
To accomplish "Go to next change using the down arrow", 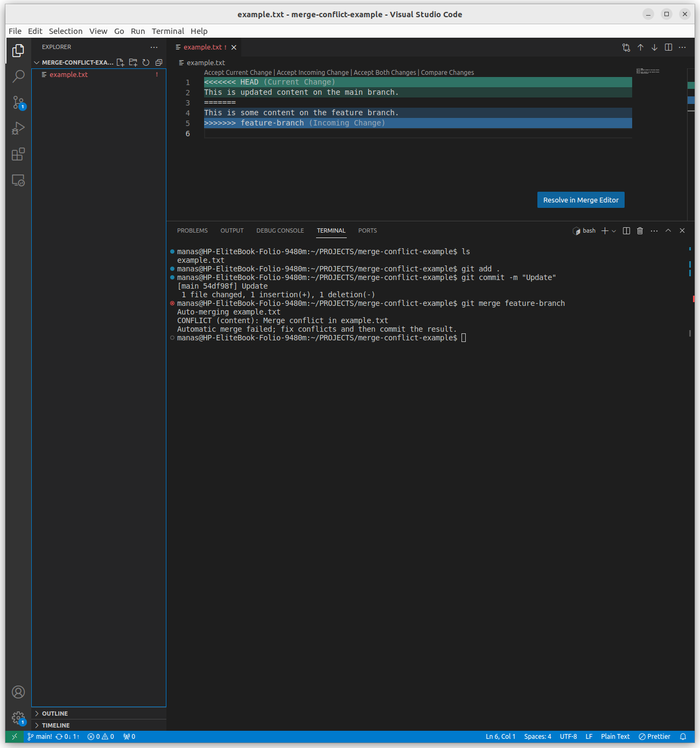I will pyautogui.click(x=654, y=47).
